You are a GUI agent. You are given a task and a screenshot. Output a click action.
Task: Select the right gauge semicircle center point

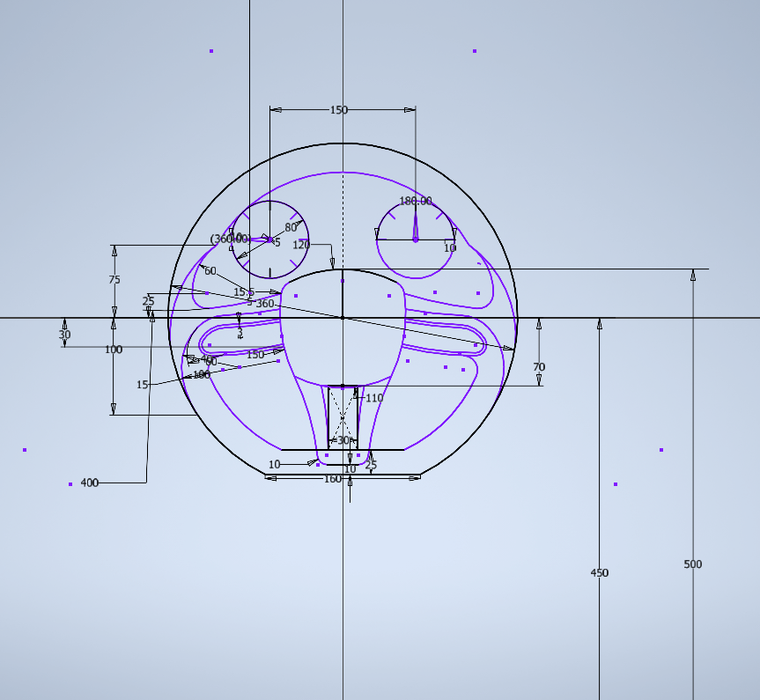[416, 239]
